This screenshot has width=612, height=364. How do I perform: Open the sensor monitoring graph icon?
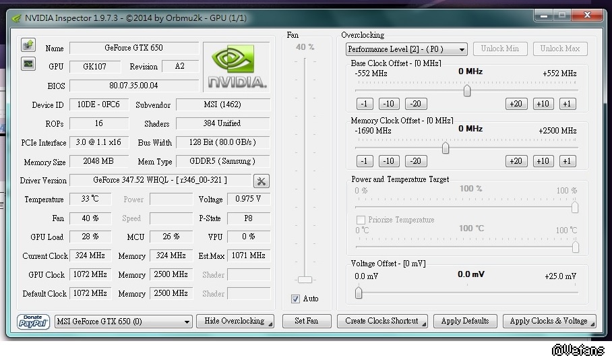(x=28, y=64)
